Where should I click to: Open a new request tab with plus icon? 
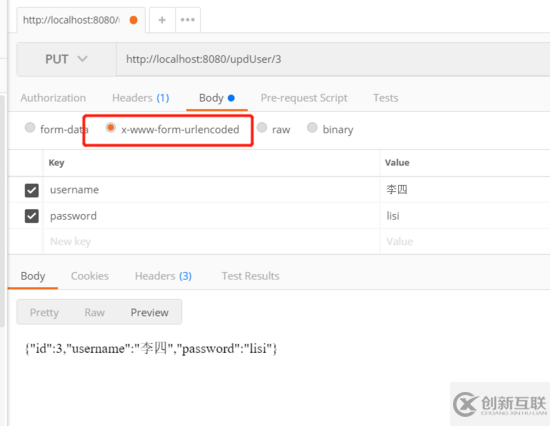[x=162, y=20]
